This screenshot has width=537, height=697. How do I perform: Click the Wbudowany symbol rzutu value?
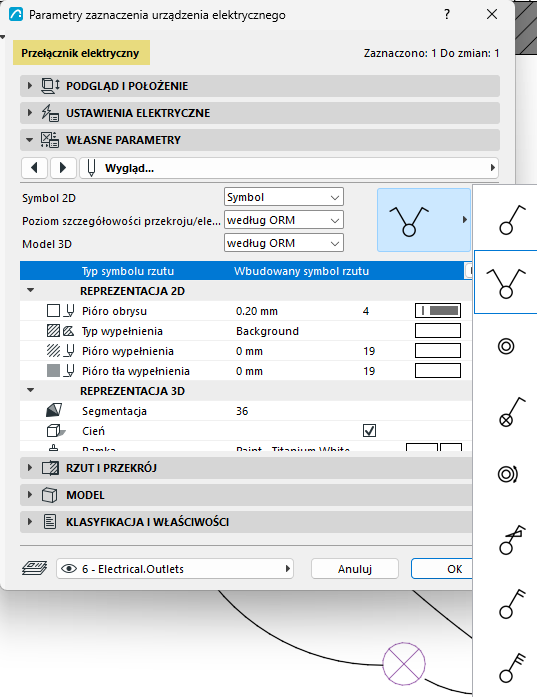301,271
